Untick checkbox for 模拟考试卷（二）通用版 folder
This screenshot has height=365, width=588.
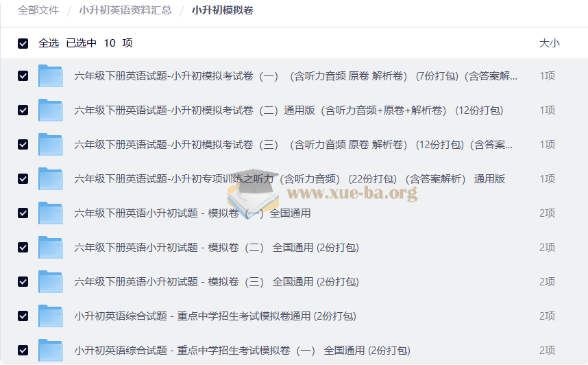pos(23,110)
